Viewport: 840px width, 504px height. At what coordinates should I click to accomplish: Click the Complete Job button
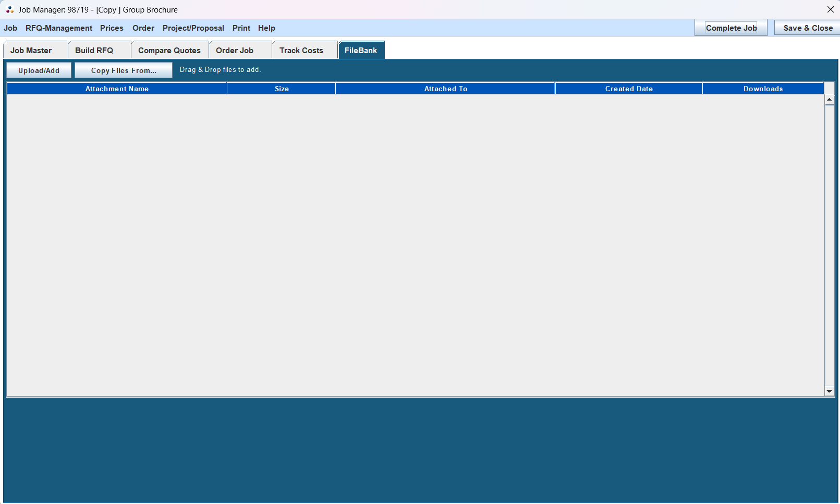point(730,28)
